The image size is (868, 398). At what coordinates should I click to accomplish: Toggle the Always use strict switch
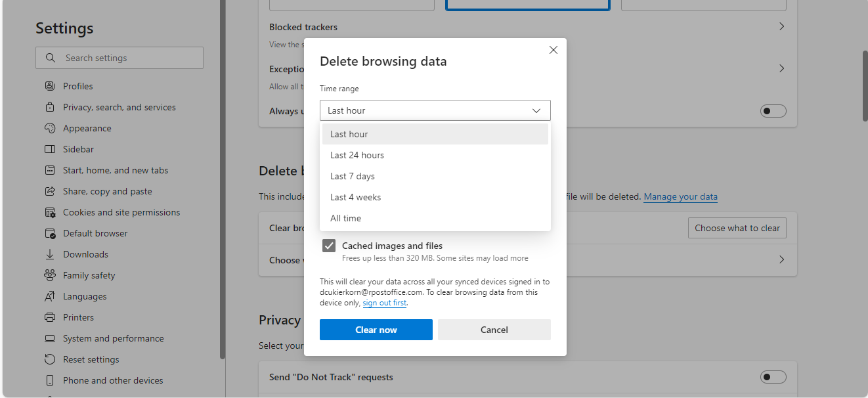coord(773,111)
